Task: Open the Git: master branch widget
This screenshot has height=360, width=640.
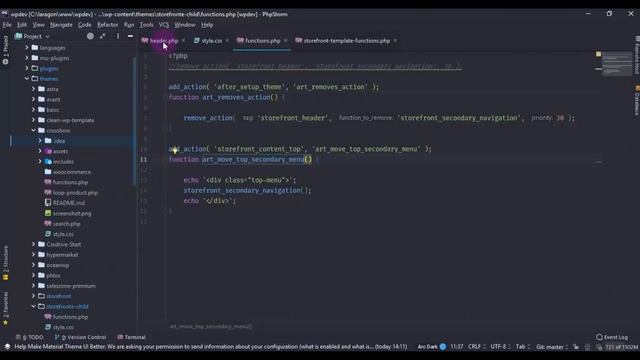Action: pyautogui.click(x=552, y=347)
